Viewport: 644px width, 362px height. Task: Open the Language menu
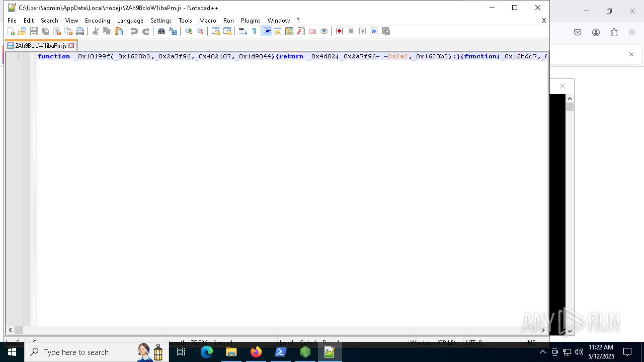[130, 21]
